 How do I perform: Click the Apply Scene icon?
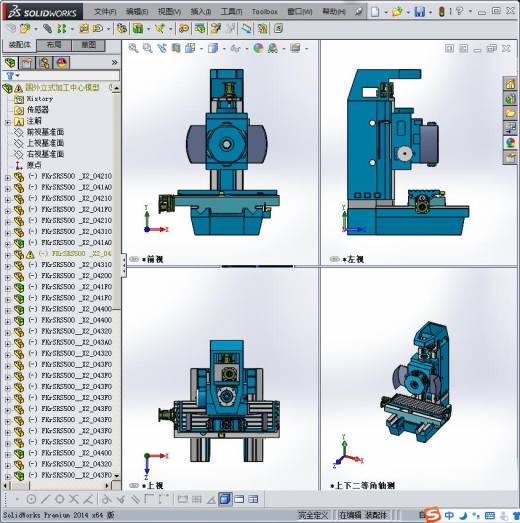tap(273, 48)
